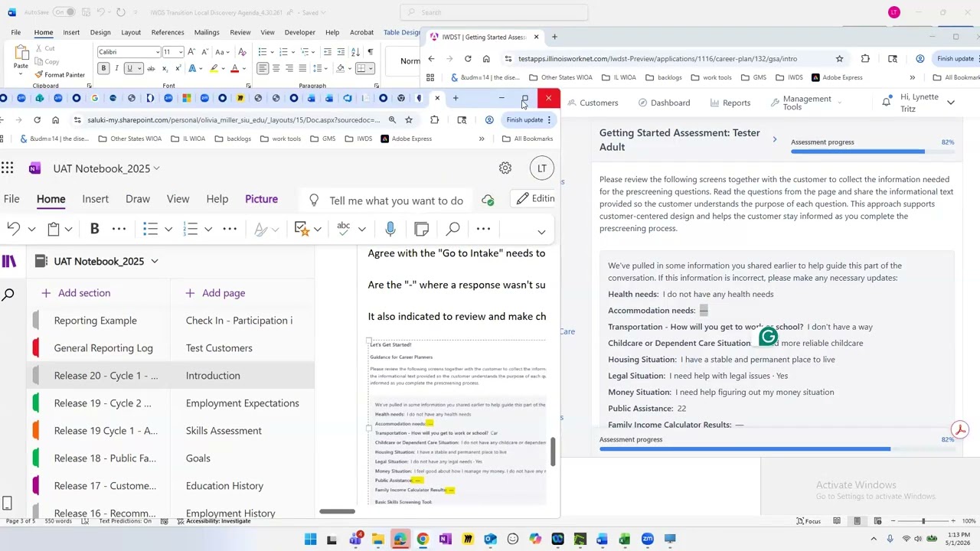Image resolution: width=980 pixels, height=551 pixels.
Task: Expand UAT Notebook_2025 title dropdown
Action: coord(157,168)
